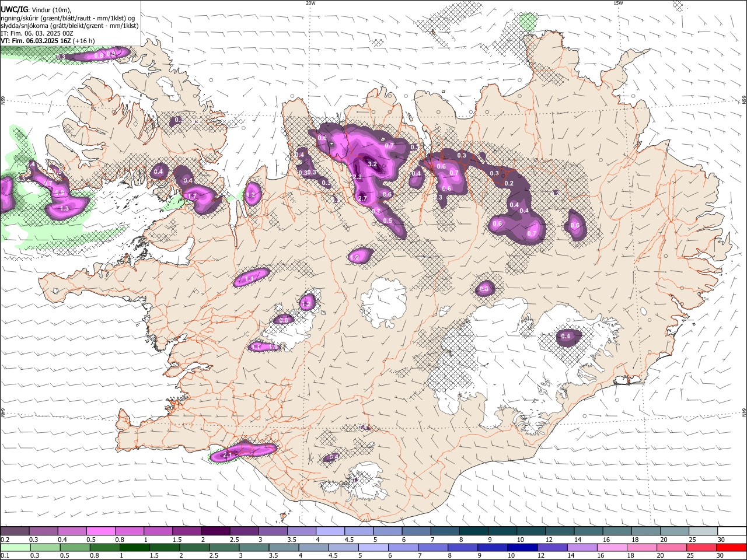Click the 1.0 value label in central Iceland
The height and width of the screenshot is (560, 747).
pos(354,257)
